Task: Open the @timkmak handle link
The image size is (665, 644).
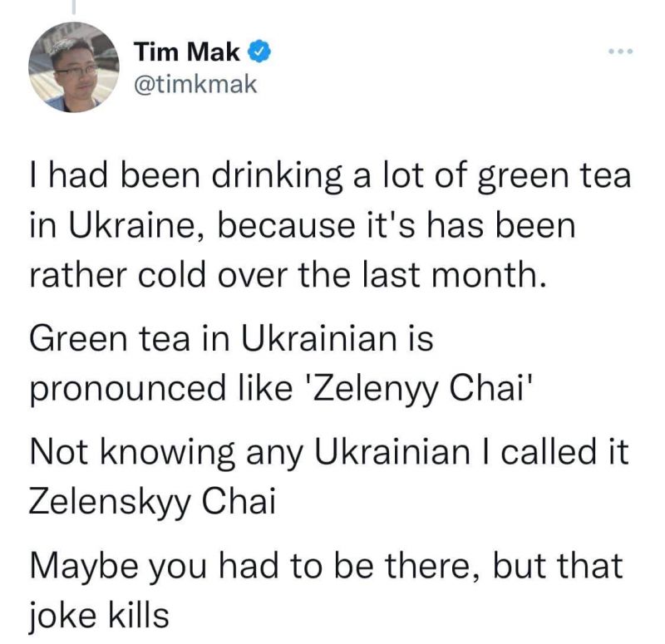Action: coord(195,85)
